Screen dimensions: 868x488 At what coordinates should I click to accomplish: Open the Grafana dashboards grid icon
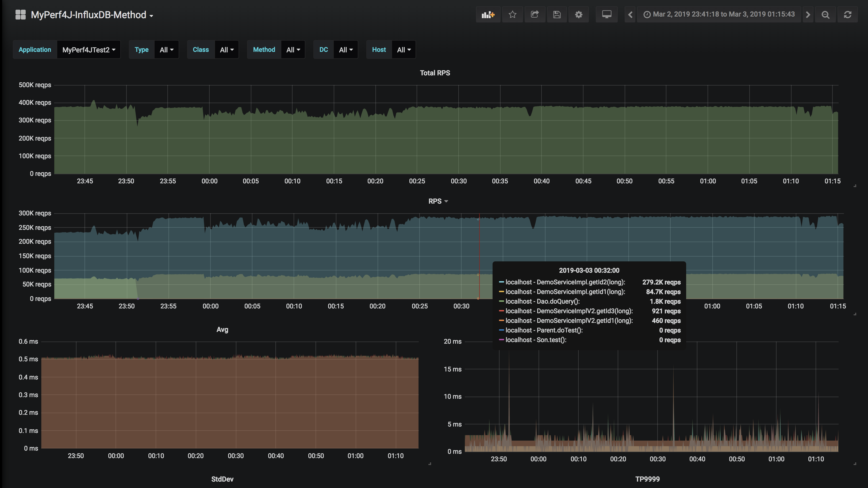click(x=21, y=14)
